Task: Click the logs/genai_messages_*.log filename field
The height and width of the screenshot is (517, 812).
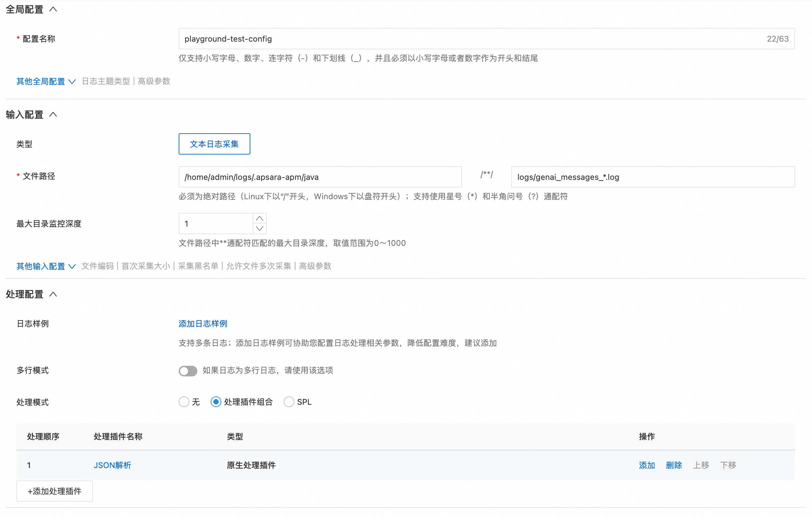Action: [653, 177]
